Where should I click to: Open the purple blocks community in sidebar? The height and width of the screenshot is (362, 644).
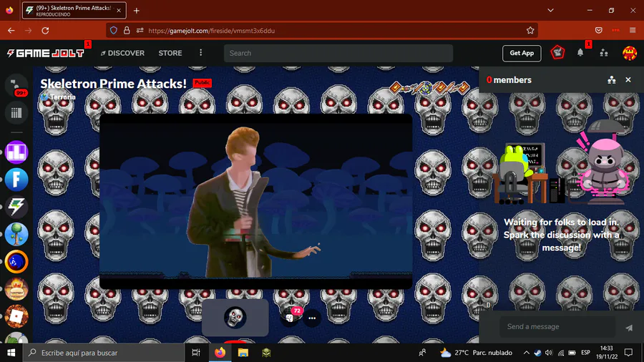click(x=16, y=152)
